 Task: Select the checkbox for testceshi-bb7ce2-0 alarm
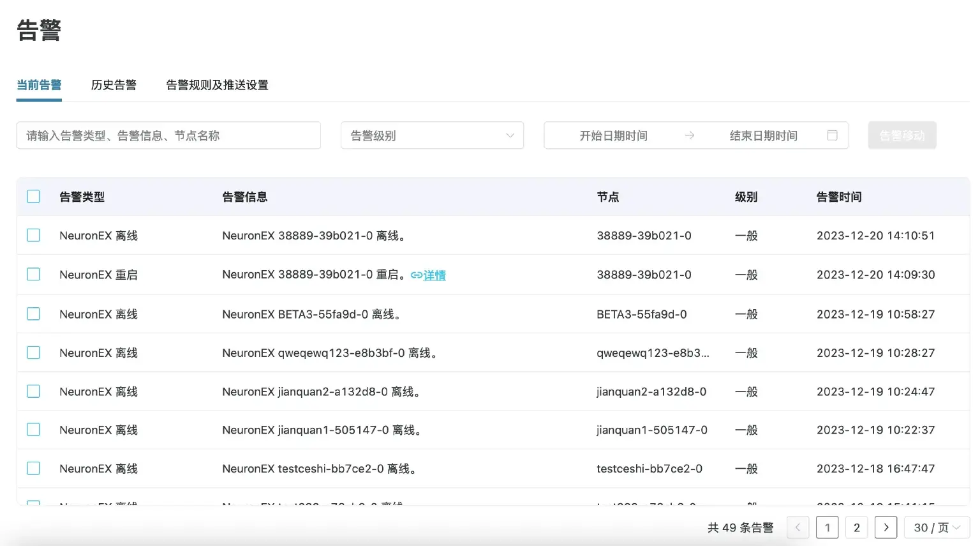(33, 468)
